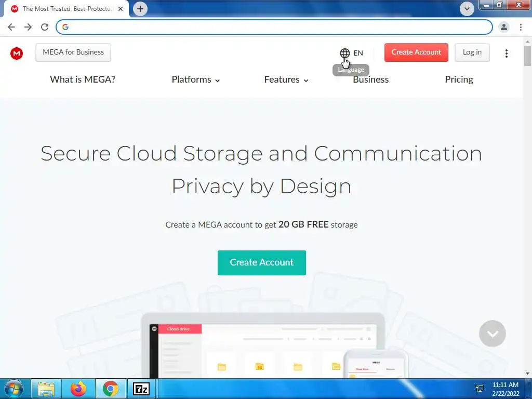Select The Most Trusted tab

coord(66,9)
